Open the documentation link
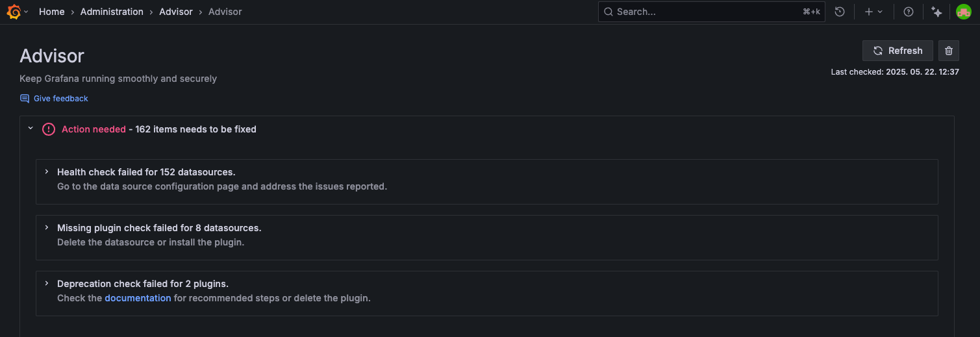The image size is (980, 337). pos(138,298)
